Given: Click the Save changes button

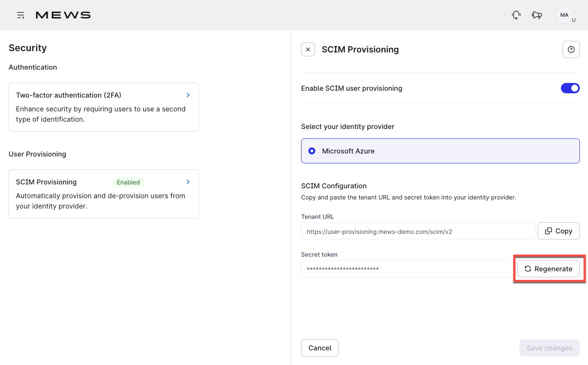Looking at the screenshot, I should (550, 348).
